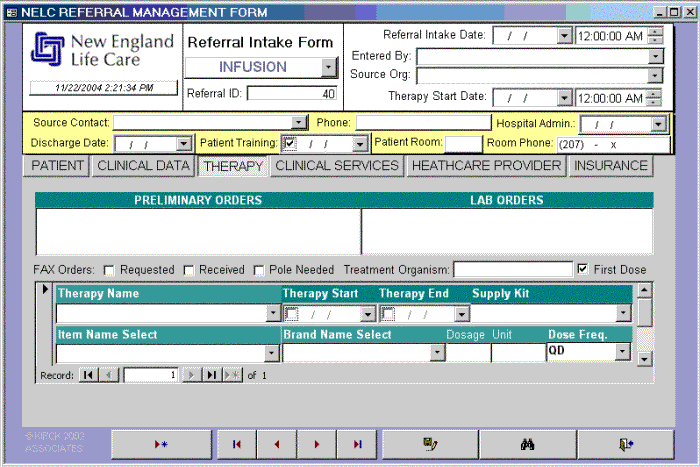Click in the Room Phone field
Viewport: 700px width, 467px height.
click(x=613, y=144)
